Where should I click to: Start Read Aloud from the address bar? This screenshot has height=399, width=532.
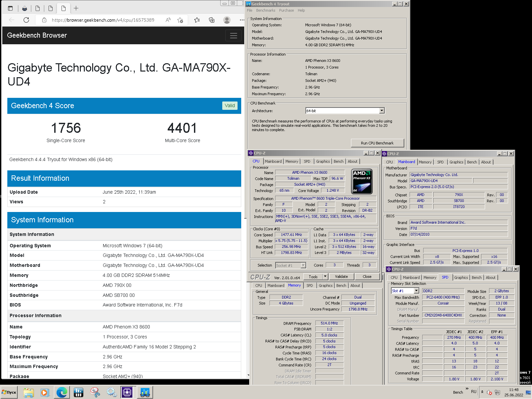tap(168, 20)
